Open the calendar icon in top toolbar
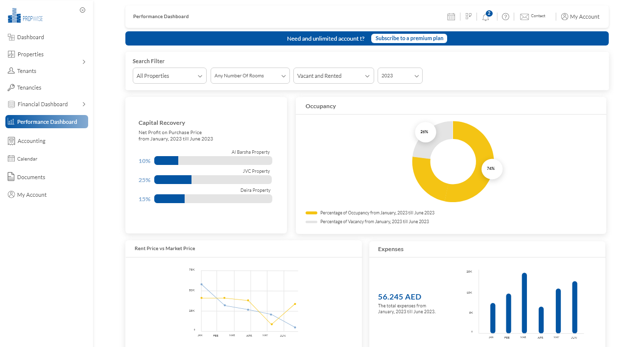This screenshot has width=644, height=347. [x=451, y=16]
